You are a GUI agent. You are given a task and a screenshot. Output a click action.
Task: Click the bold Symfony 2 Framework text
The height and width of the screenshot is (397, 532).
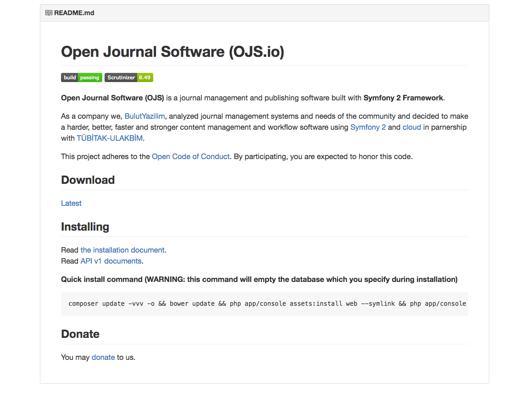[x=403, y=98]
